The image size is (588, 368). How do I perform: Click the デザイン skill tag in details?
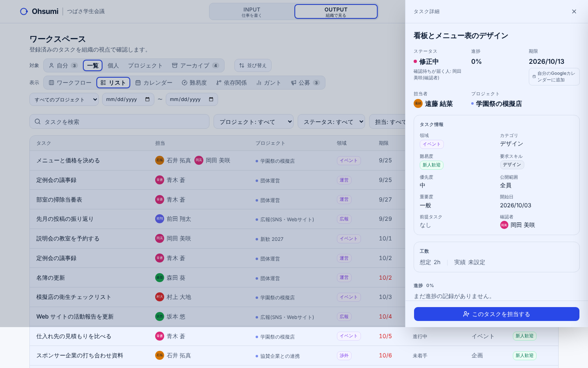point(512,165)
